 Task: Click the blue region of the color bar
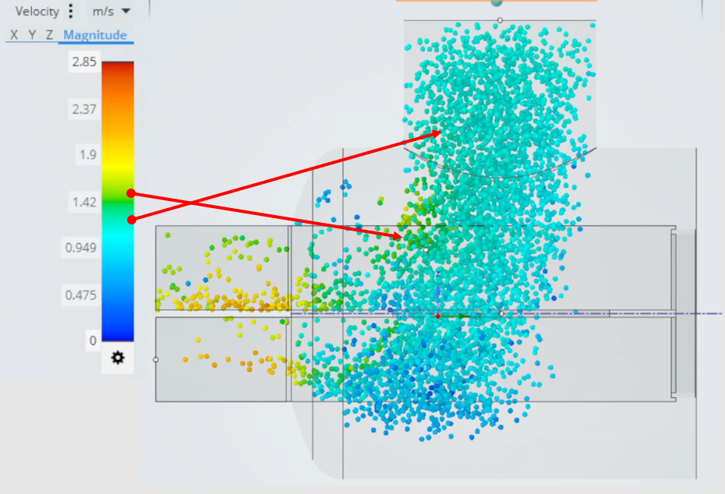click(118, 325)
